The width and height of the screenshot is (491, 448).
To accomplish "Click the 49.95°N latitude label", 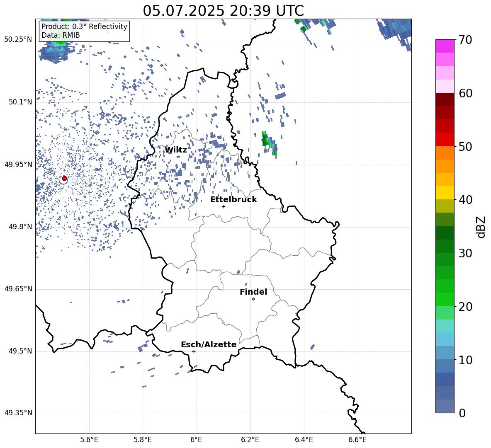I will pyautogui.click(x=18, y=165).
